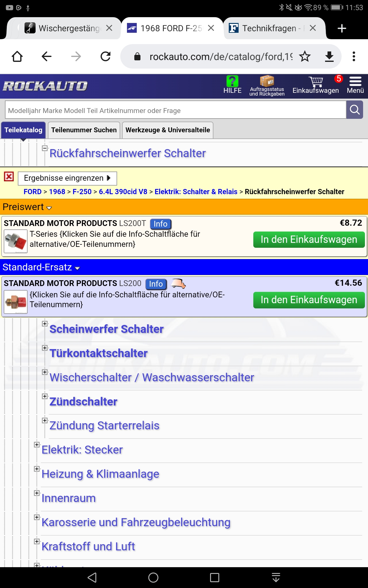368x588 pixels.
Task: Expand Elektrik: Stecker node
Action: pos(37,445)
